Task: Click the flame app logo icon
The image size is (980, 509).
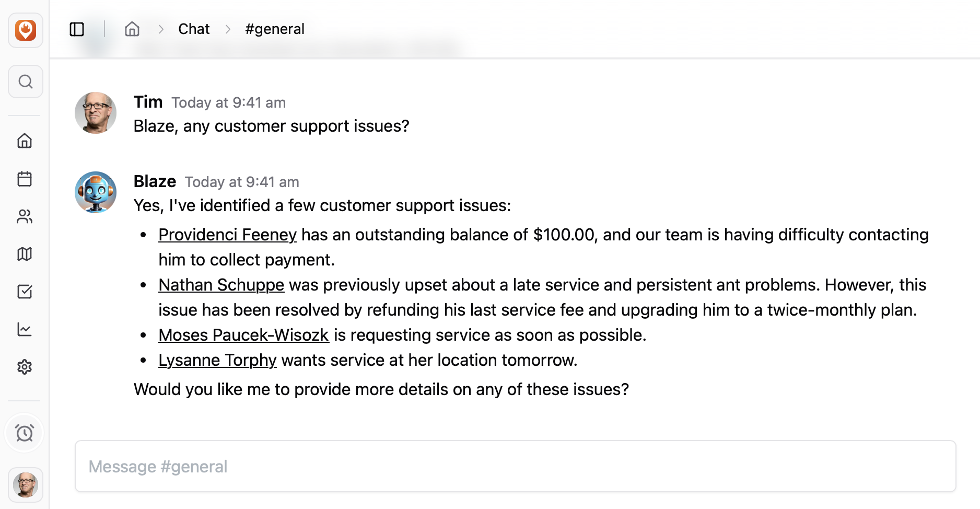Action: [25, 30]
